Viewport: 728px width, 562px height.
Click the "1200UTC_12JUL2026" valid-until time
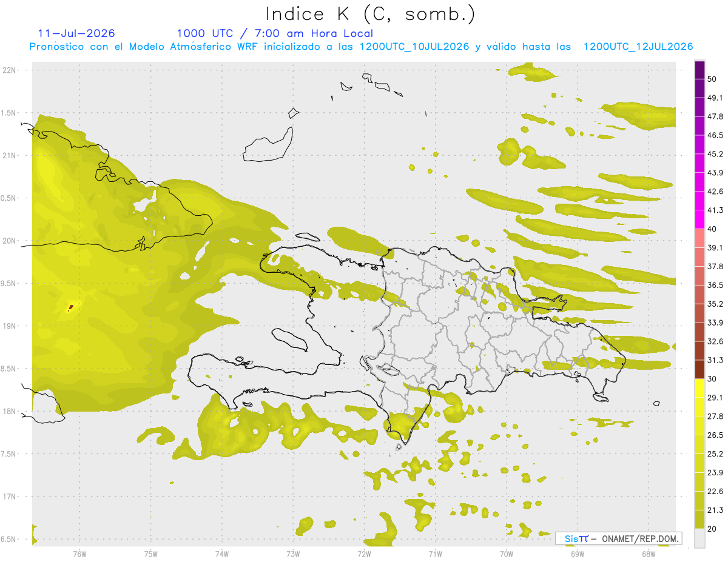point(638,47)
